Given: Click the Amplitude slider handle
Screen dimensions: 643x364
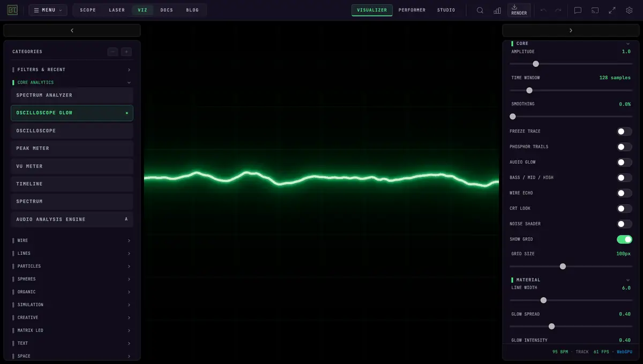Looking at the screenshot, I should pos(536,64).
